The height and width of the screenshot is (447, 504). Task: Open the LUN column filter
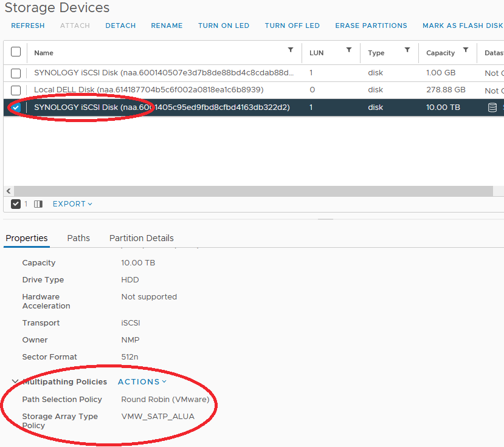pyautogui.click(x=349, y=50)
